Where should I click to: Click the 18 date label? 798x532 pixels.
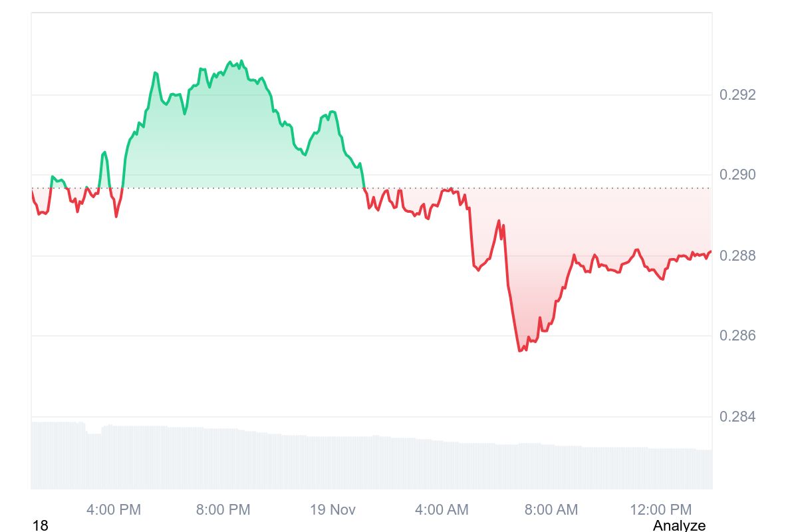[x=40, y=525]
